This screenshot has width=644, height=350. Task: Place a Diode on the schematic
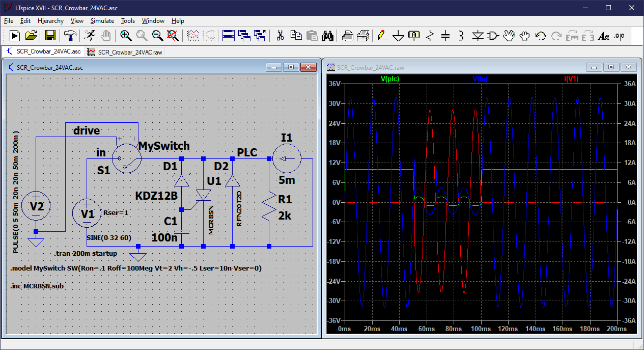478,36
